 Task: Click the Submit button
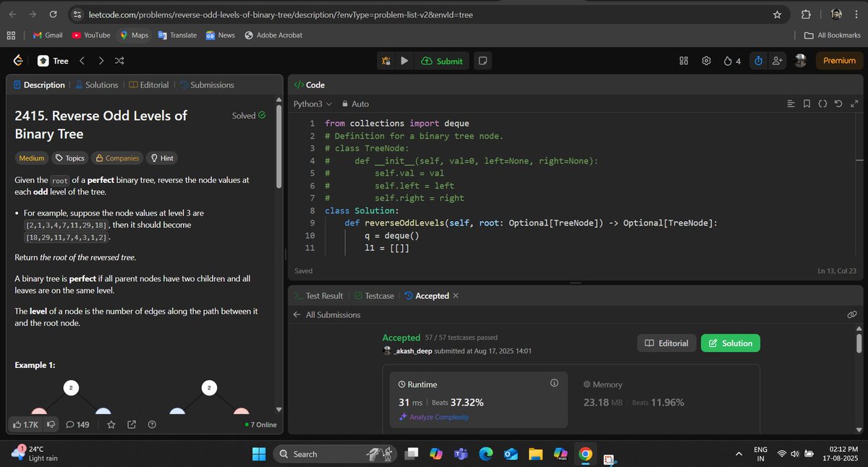(x=442, y=61)
